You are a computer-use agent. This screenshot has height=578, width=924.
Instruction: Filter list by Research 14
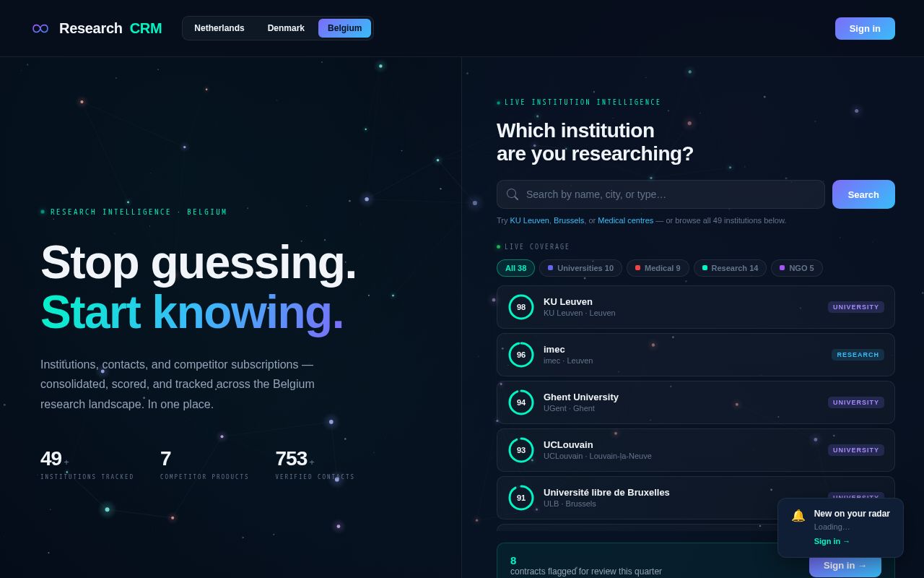tap(730, 268)
